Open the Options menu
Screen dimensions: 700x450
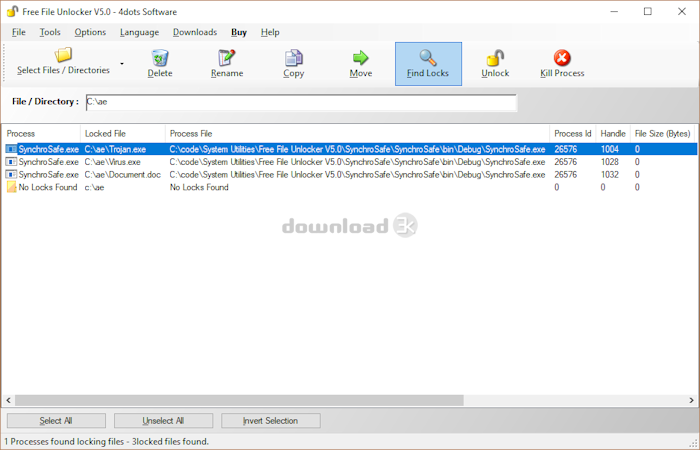[90, 32]
